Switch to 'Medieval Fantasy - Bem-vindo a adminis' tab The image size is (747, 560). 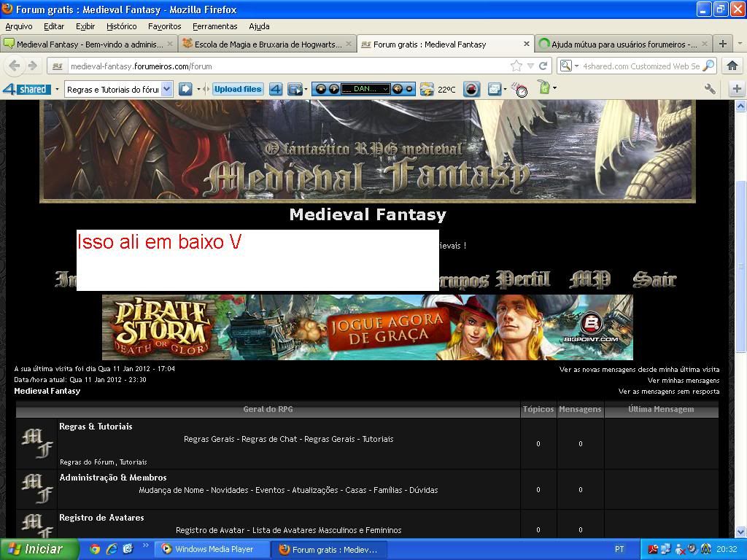pyautogui.click(x=89, y=44)
